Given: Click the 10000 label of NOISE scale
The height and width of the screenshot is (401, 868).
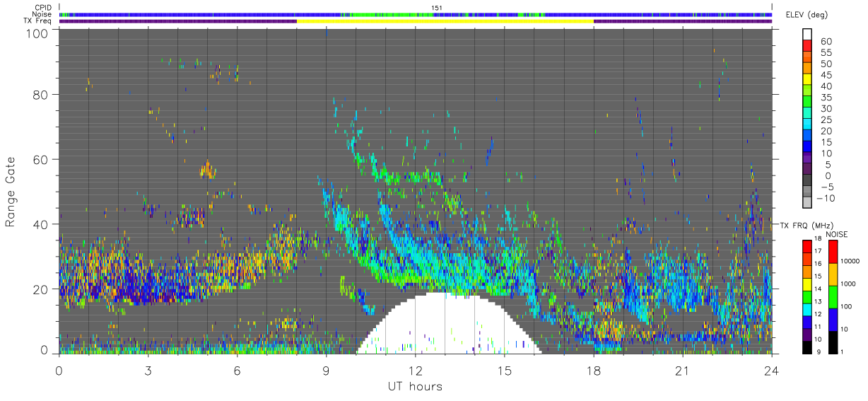Looking at the screenshot, I should 850,262.
